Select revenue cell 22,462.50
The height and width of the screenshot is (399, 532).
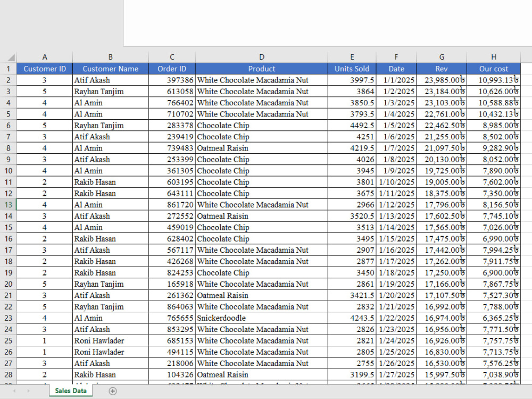click(x=442, y=126)
